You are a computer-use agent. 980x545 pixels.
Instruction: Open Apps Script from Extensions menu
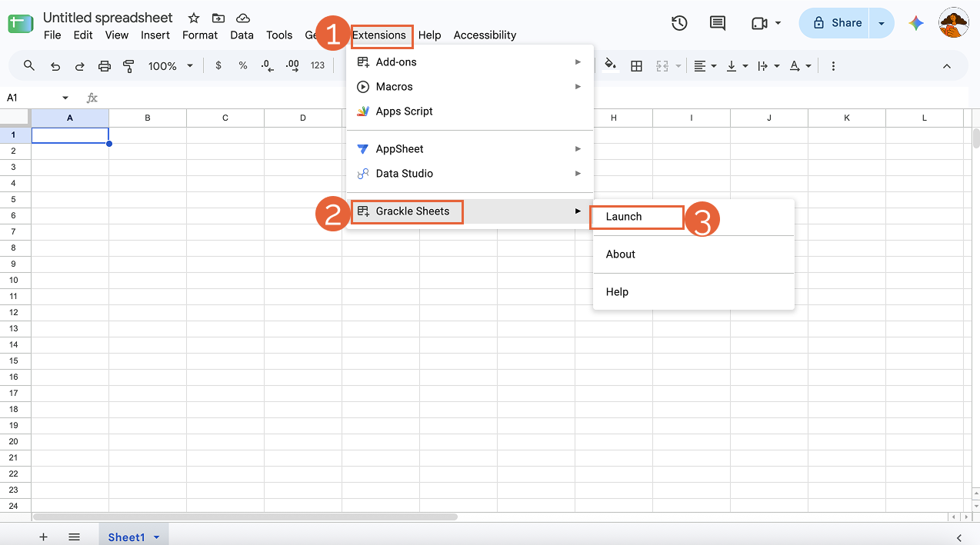point(470,111)
